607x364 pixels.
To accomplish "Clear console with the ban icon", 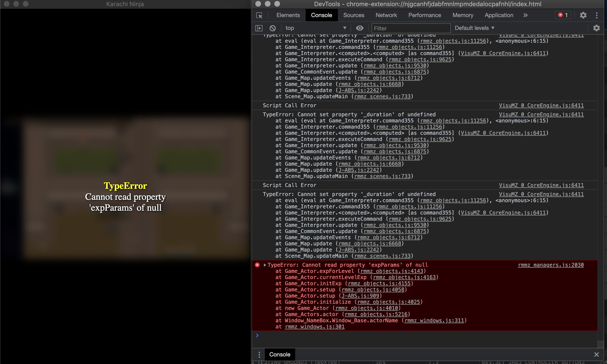I will point(272,28).
